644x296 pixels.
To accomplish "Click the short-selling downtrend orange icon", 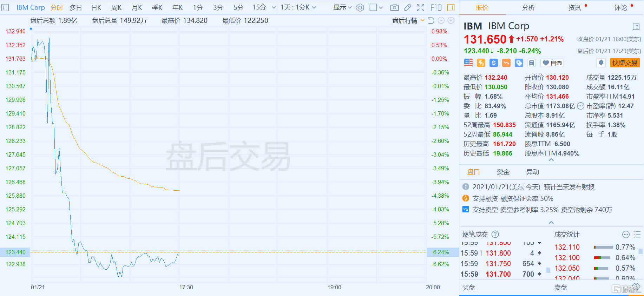I will click(x=506, y=63).
